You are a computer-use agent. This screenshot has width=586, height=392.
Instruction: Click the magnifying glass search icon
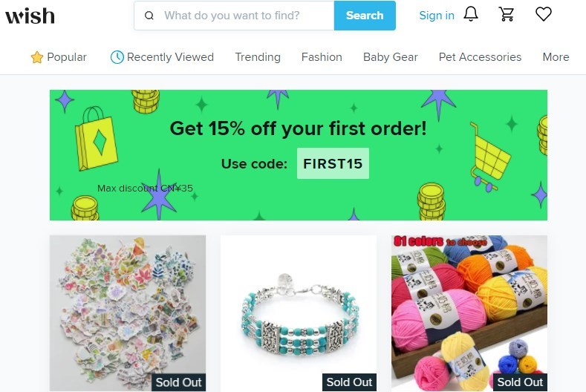tap(149, 16)
